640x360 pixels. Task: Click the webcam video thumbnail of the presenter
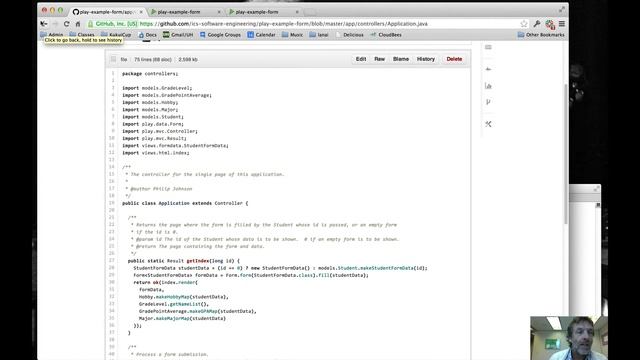pos(569,338)
